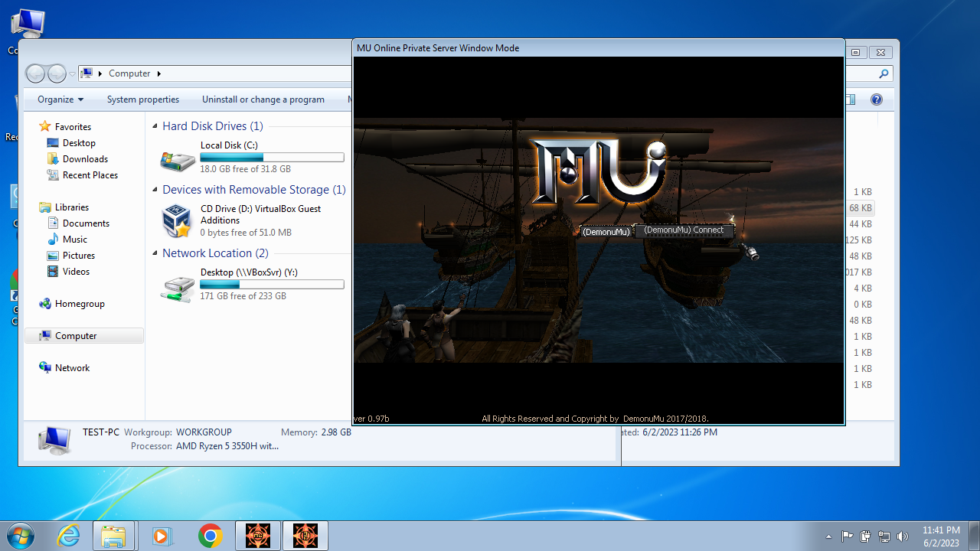Collapse Devices with Removable Storage group

click(155, 190)
